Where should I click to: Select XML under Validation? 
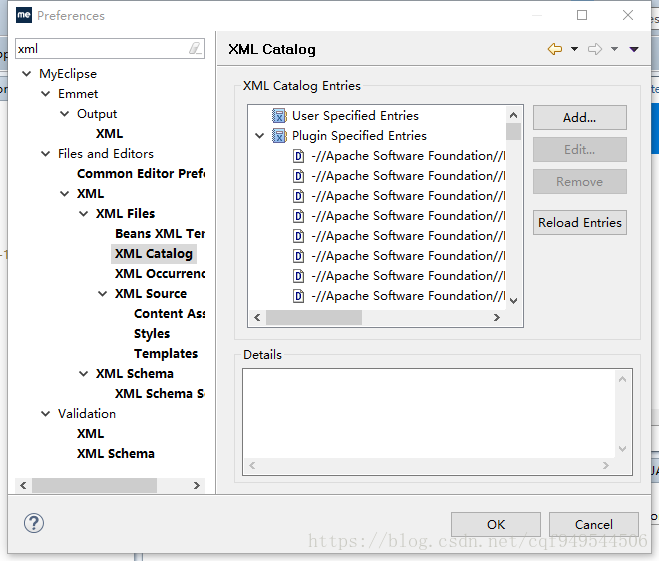(x=90, y=434)
